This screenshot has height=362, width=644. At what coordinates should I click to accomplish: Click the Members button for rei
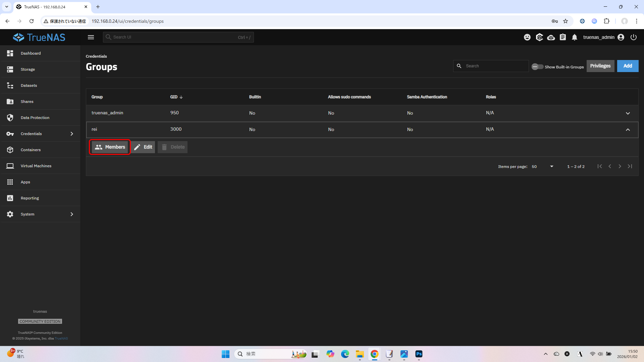(110, 147)
